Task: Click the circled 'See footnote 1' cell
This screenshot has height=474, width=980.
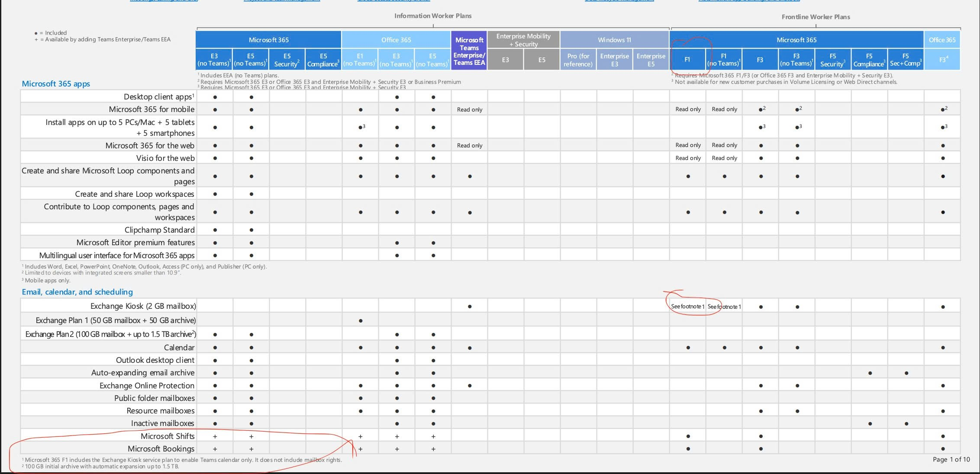Action: (x=687, y=306)
